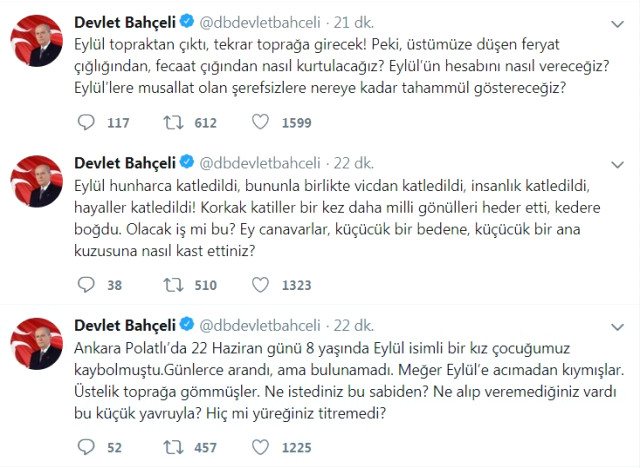This screenshot has height=468, width=640.
Task: Reply to the second tweet (38 replies)
Action: [x=87, y=284]
